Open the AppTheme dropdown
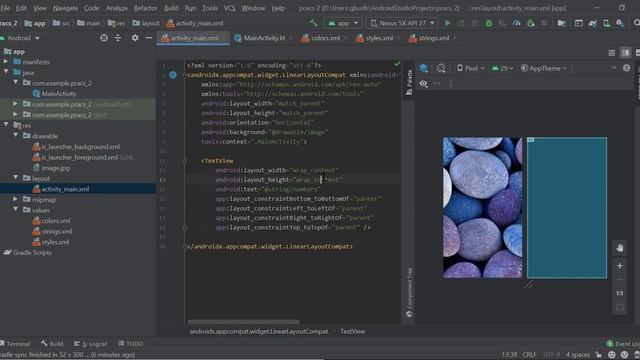640x360 pixels. 544,68
